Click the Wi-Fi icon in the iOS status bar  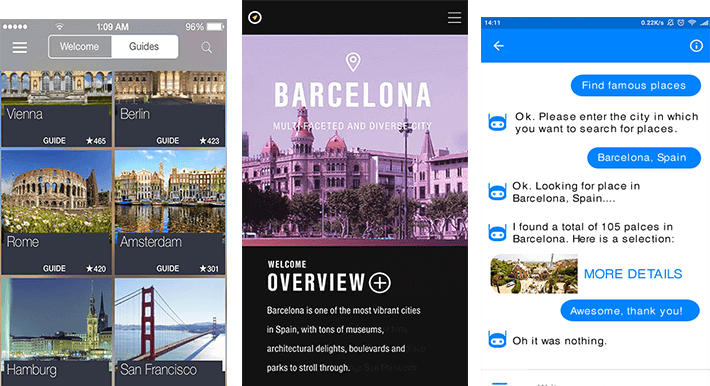[59, 27]
